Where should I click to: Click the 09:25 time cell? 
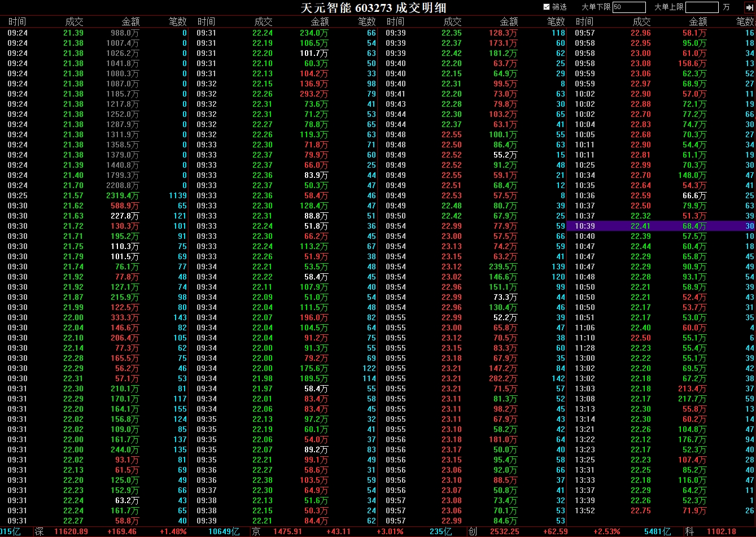(x=18, y=195)
